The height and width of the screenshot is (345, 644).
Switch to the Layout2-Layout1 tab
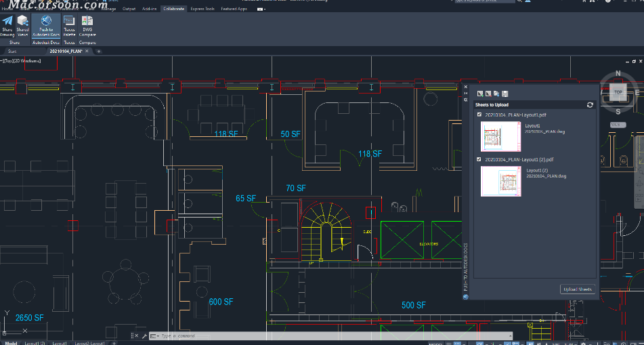(89, 343)
